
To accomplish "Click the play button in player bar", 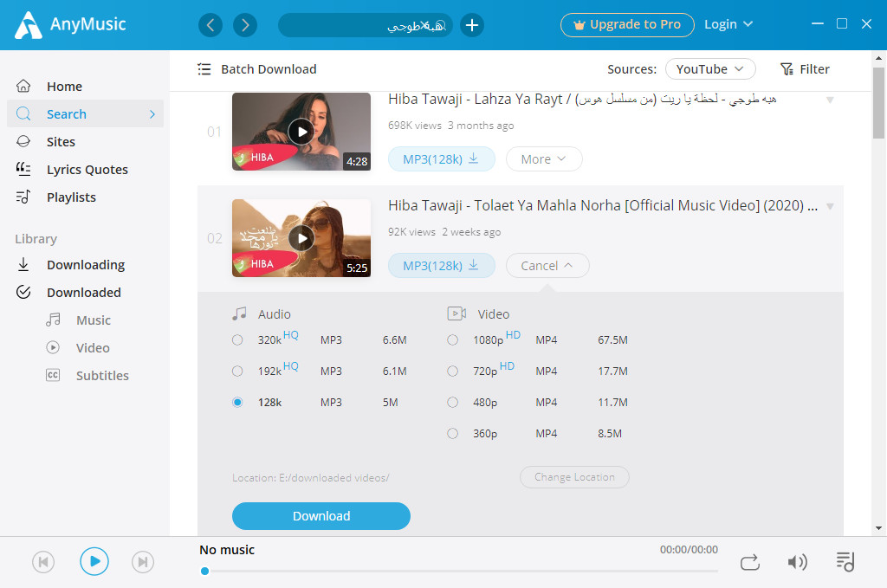I will pos(94,561).
